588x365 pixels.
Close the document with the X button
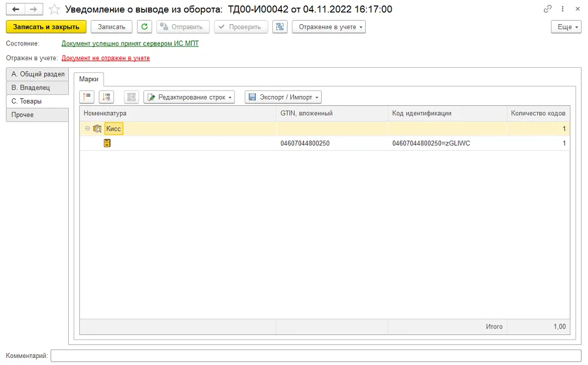[x=577, y=9]
